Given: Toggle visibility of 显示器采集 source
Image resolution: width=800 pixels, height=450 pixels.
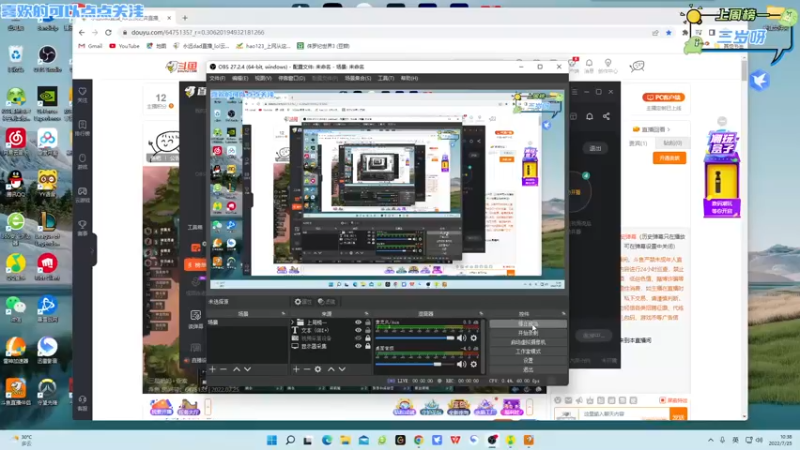Looking at the screenshot, I should 358,346.
